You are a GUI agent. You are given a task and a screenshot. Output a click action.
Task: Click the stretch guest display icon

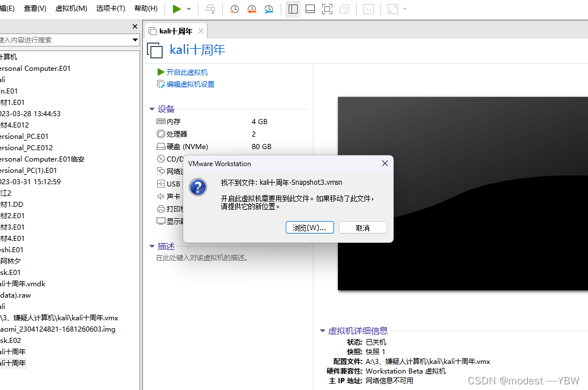tap(393, 9)
